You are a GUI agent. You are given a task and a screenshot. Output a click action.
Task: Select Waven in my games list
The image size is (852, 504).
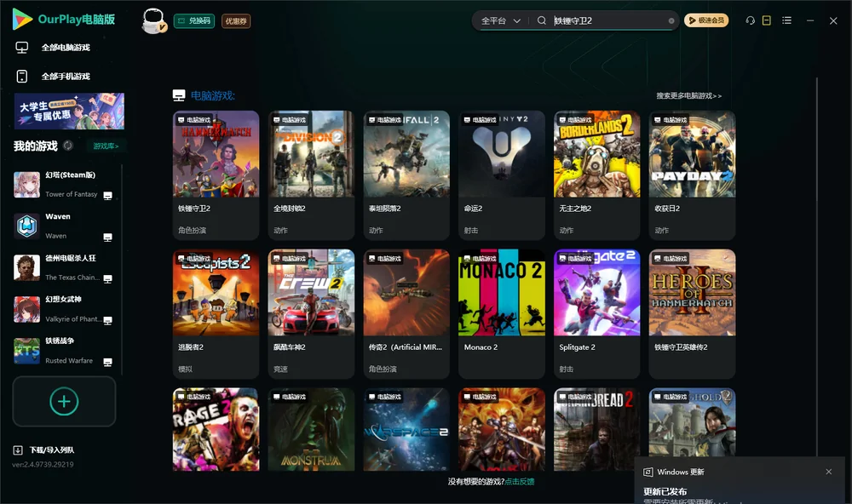click(63, 226)
